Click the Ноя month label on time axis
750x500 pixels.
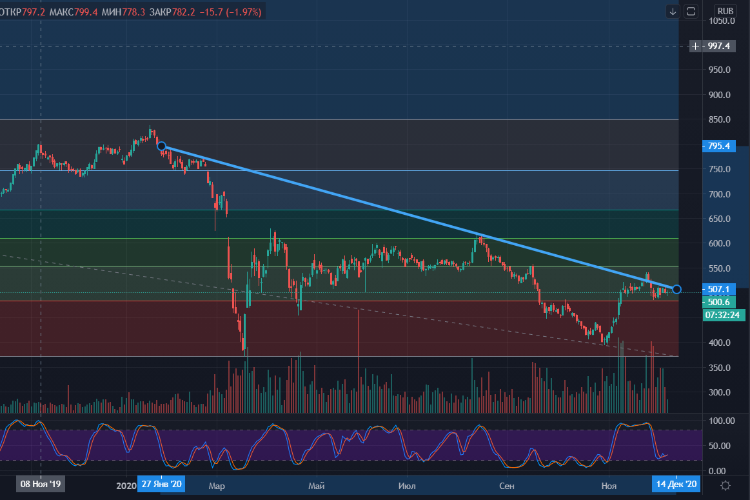point(609,486)
